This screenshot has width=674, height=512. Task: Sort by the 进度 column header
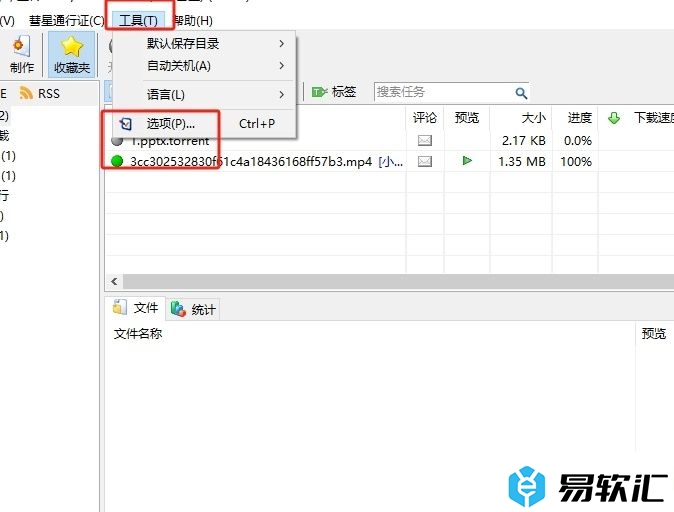click(575, 117)
